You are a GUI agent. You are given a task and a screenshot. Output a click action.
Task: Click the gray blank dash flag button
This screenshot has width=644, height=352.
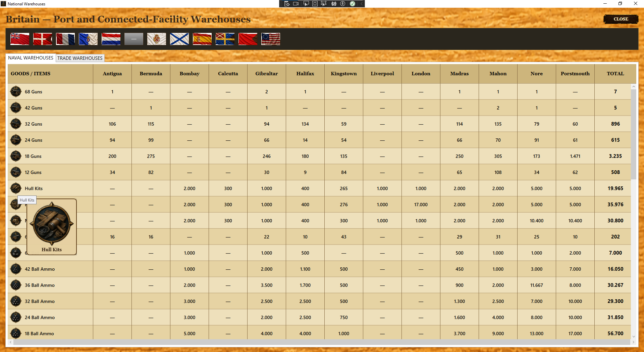tap(134, 39)
